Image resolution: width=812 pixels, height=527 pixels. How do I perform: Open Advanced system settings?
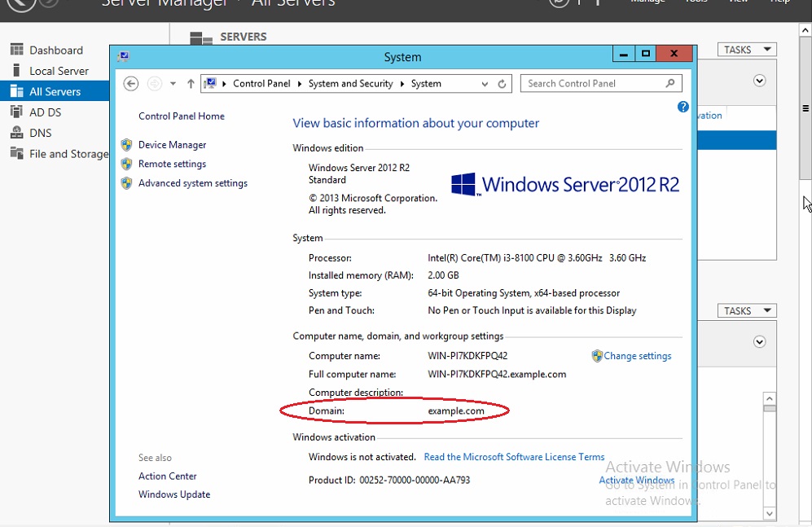[x=193, y=183]
